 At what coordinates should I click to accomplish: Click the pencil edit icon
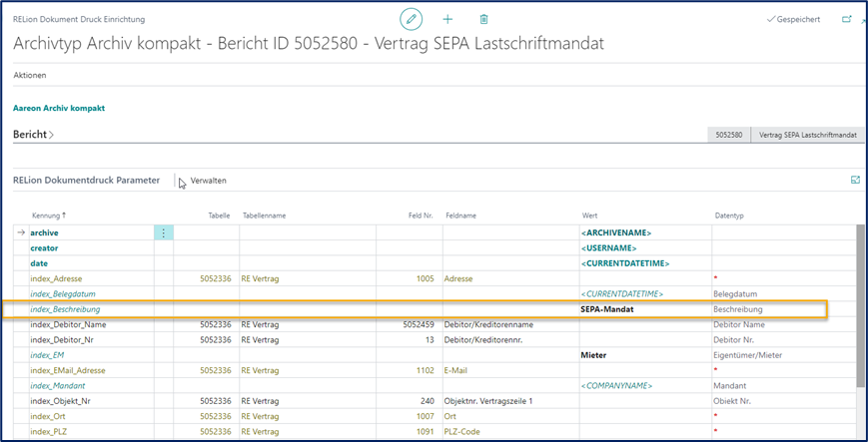411,19
